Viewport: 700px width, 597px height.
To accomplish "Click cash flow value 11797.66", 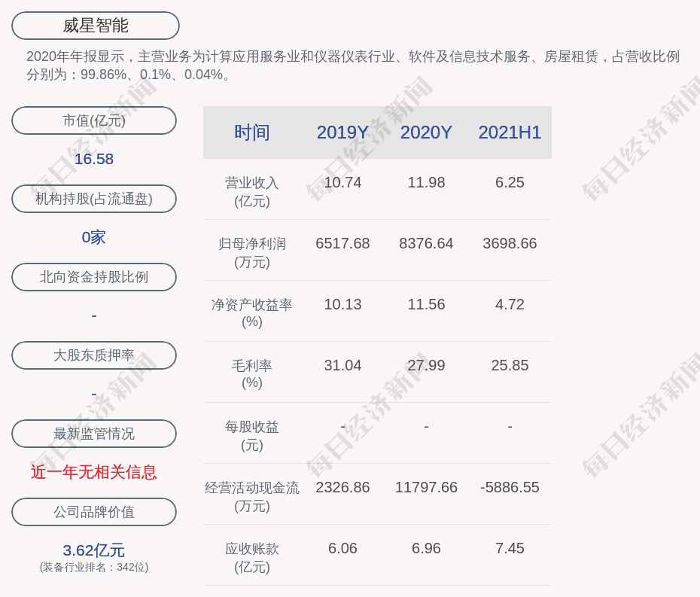I will (x=426, y=487).
